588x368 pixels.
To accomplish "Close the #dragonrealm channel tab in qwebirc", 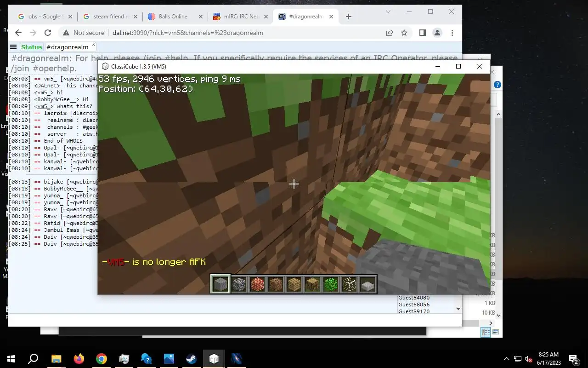I will coord(94,45).
